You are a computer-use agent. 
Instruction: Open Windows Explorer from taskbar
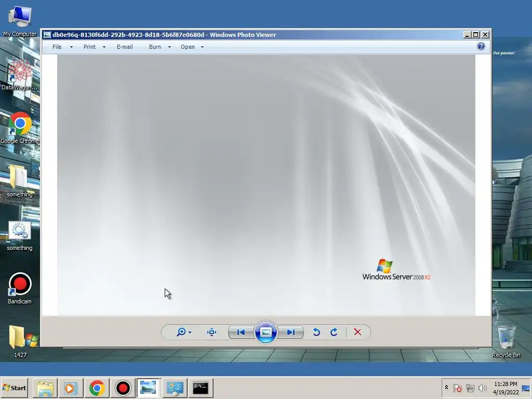(x=45, y=388)
